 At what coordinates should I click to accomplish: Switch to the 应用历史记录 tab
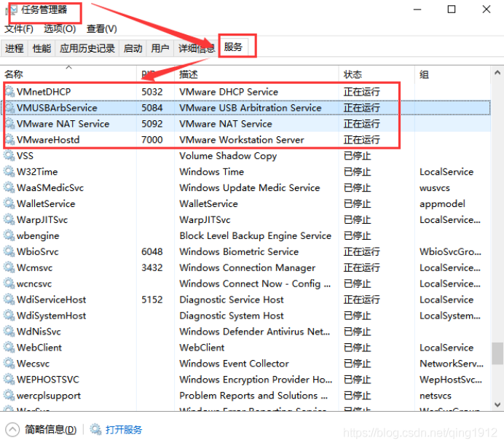point(87,48)
